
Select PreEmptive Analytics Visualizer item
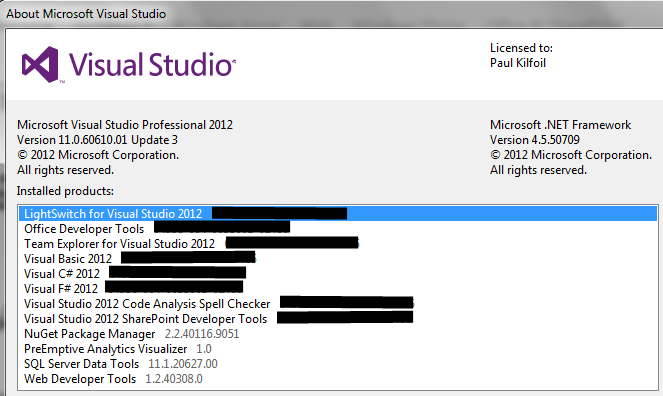pos(338,349)
